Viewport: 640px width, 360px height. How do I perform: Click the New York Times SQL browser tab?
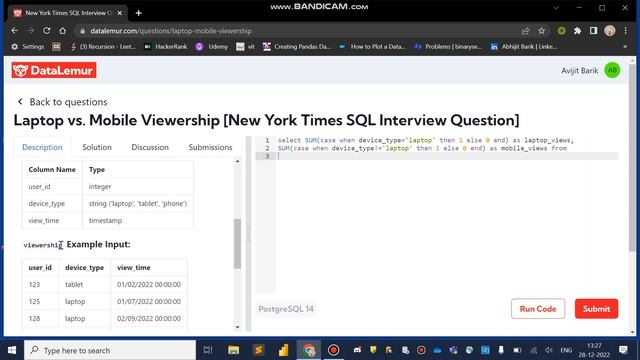tap(68, 13)
